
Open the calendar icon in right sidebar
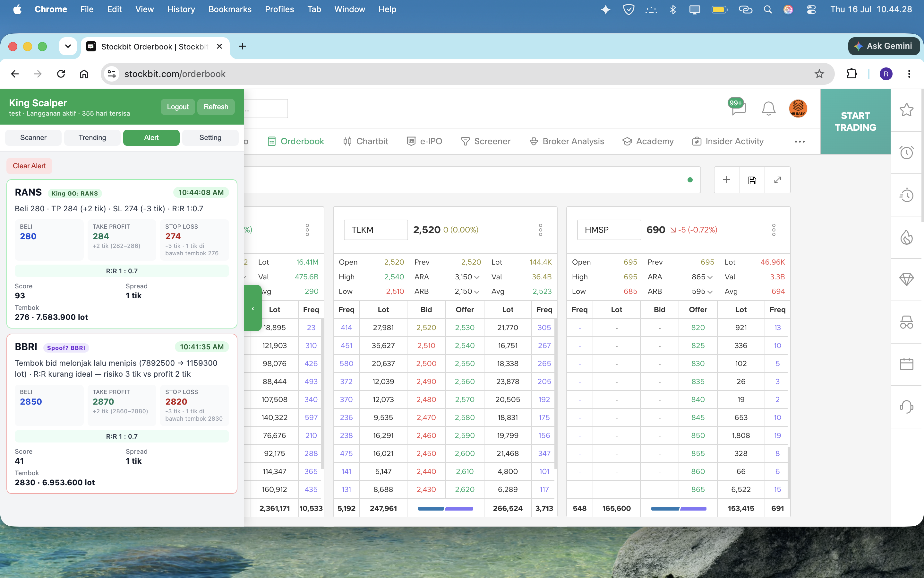click(x=906, y=364)
